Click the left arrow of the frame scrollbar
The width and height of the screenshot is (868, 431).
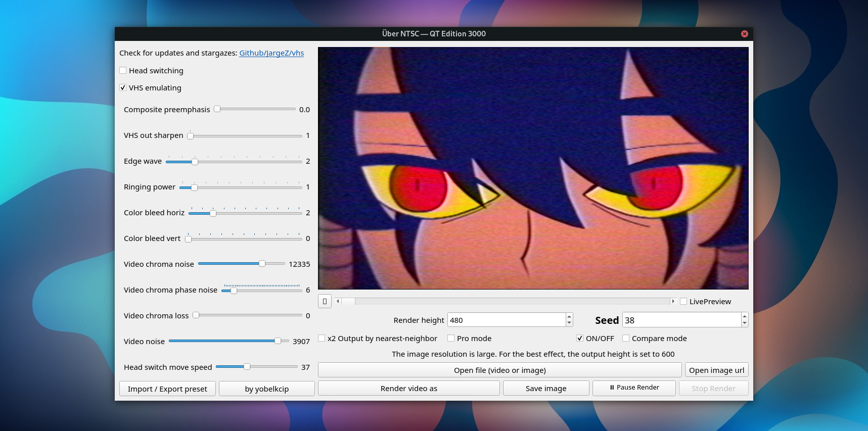338,301
